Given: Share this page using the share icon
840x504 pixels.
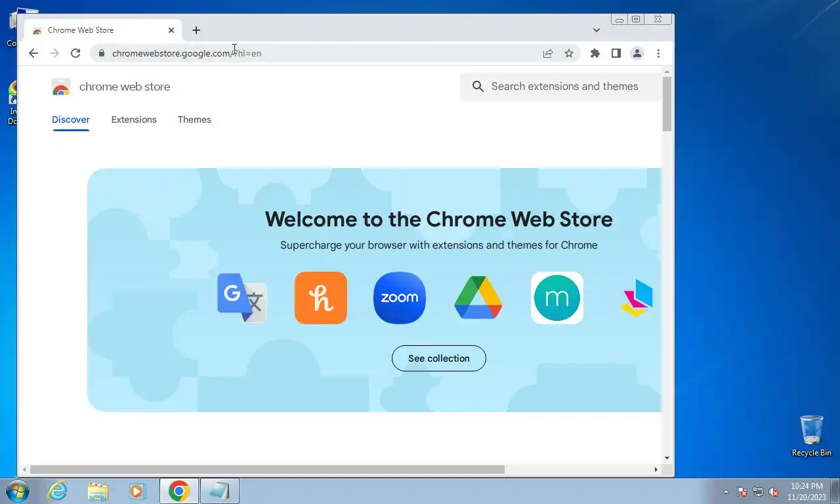Looking at the screenshot, I should 548,53.
